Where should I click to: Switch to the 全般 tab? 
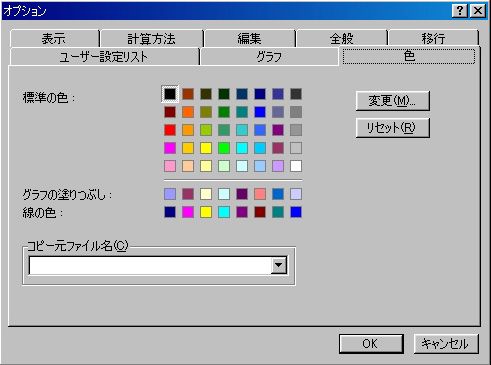[x=342, y=39]
